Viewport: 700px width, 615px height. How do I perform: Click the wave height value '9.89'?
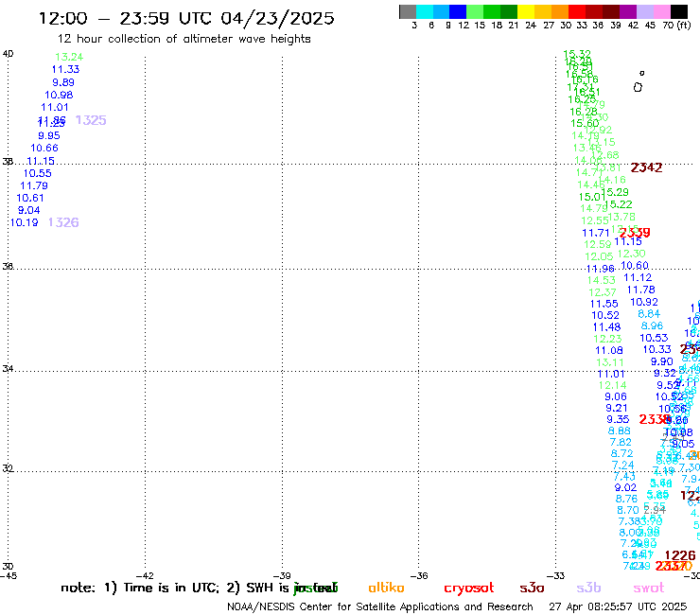point(63,82)
